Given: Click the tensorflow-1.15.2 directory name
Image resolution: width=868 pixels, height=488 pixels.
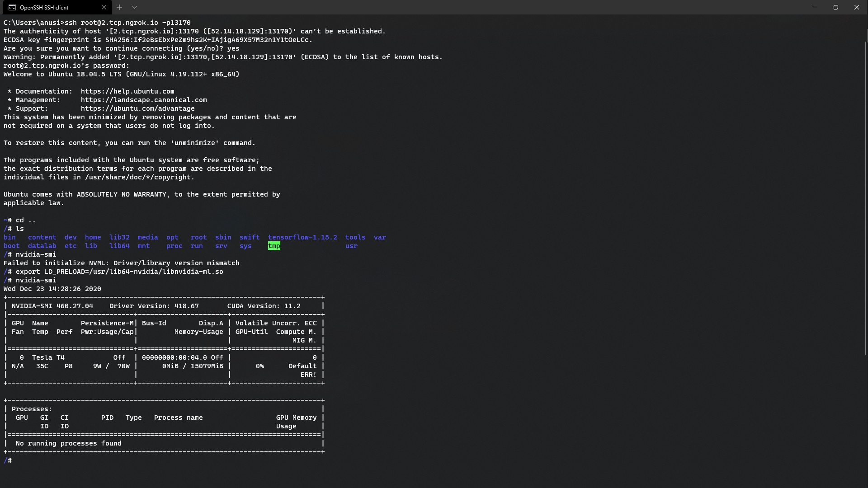Looking at the screenshot, I should coord(302,237).
